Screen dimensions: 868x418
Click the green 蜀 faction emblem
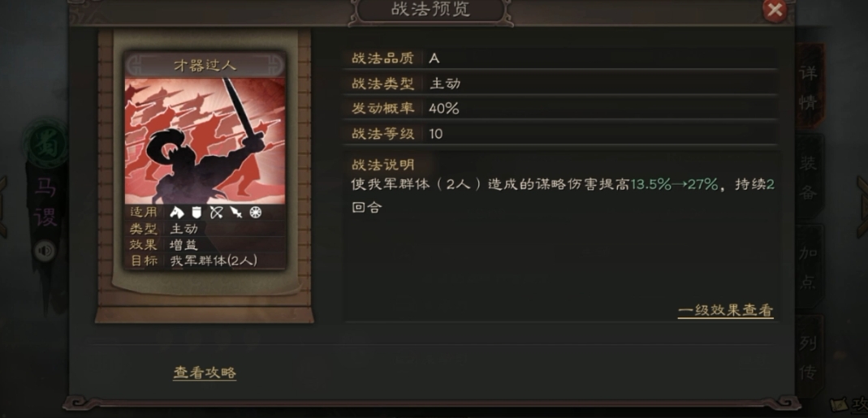45,142
